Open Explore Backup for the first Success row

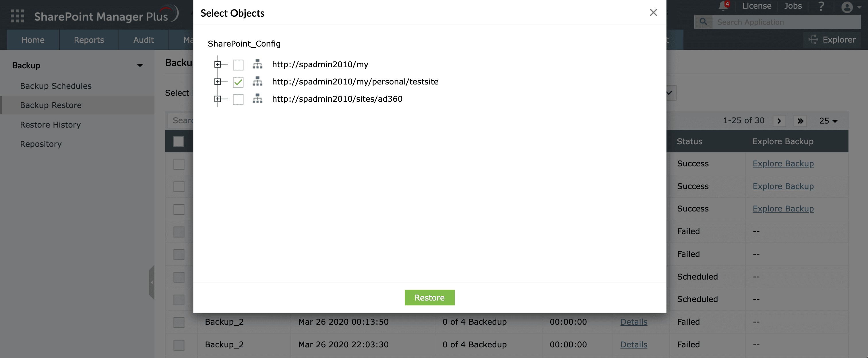pyautogui.click(x=783, y=163)
